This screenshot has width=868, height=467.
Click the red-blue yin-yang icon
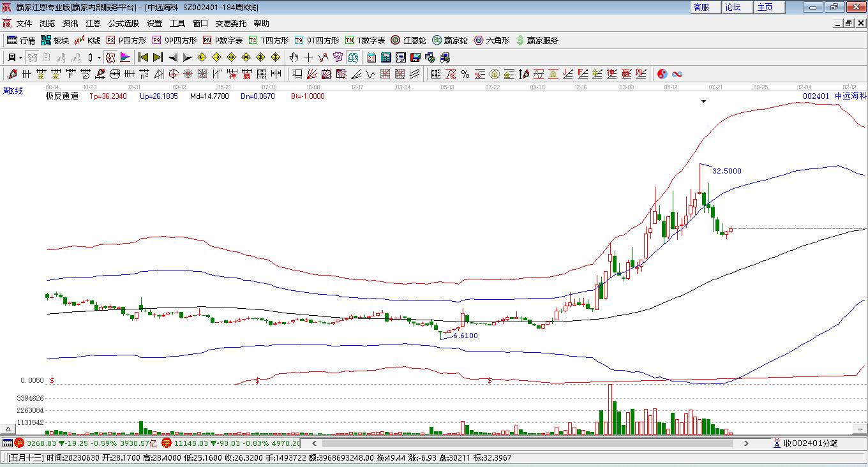point(662,74)
